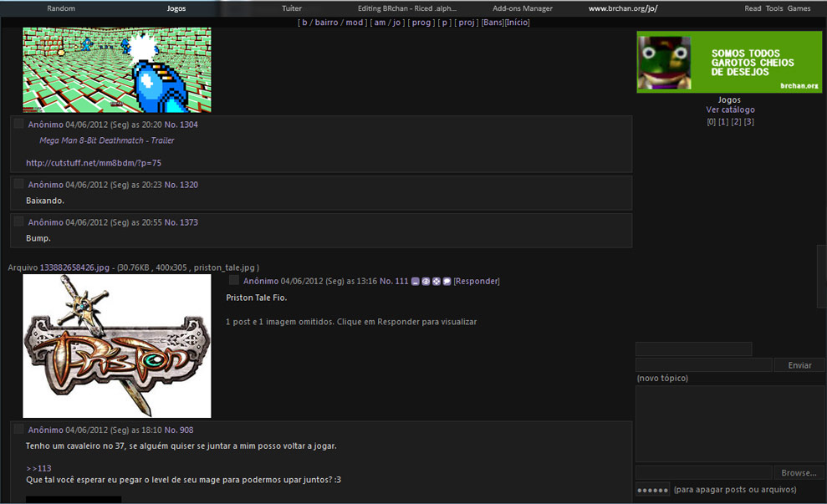Viewport: 827px width, 504px height.
Task: Select the www.brchan.org/jo/ tab
Action: [623, 8]
